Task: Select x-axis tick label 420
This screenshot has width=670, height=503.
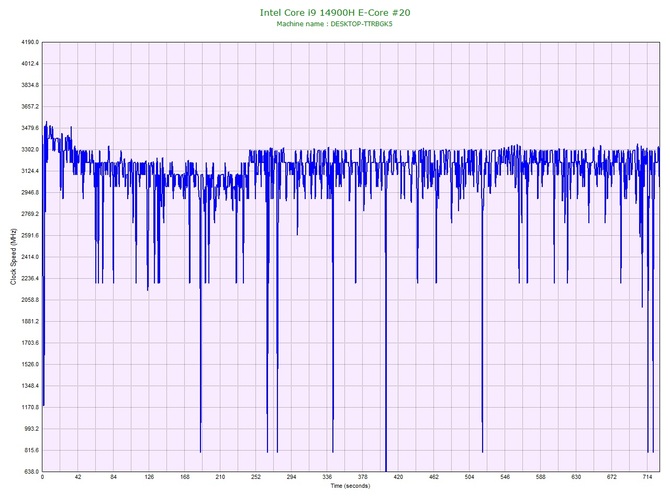Action: (x=398, y=477)
